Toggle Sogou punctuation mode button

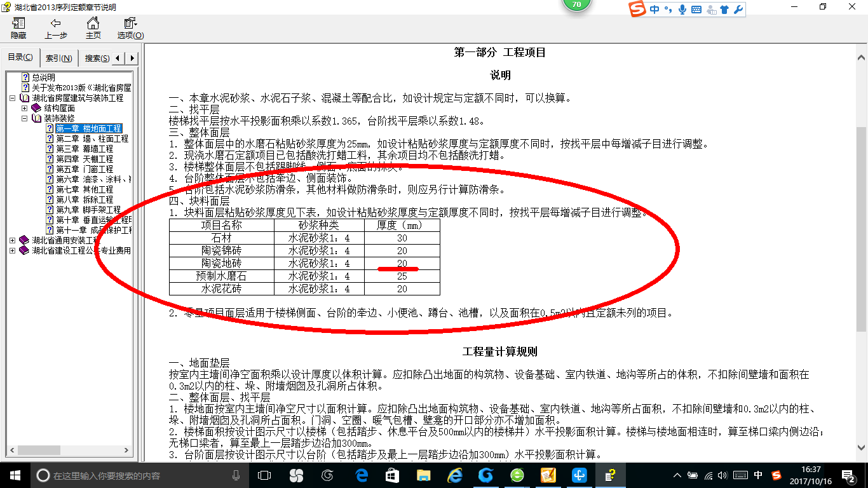pyautogui.click(x=668, y=9)
